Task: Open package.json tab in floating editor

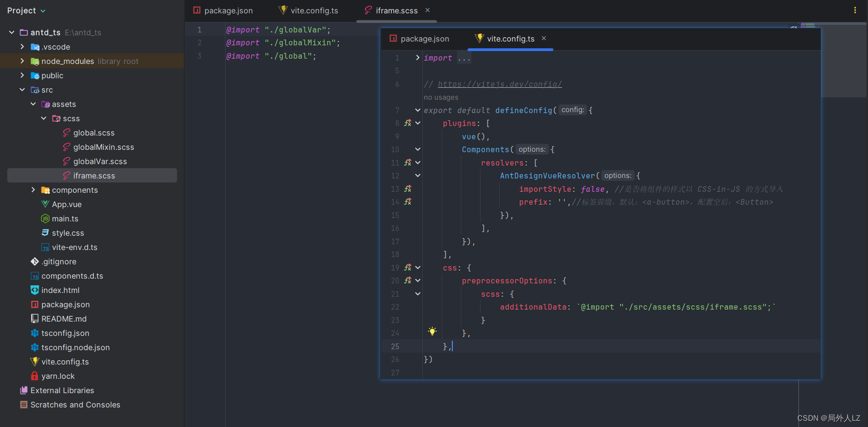Action: click(x=419, y=39)
